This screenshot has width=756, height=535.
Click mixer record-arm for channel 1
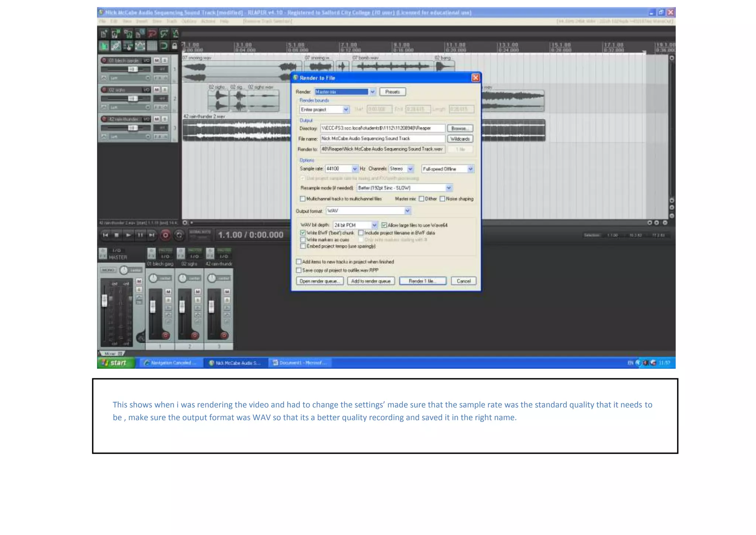pos(165,335)
